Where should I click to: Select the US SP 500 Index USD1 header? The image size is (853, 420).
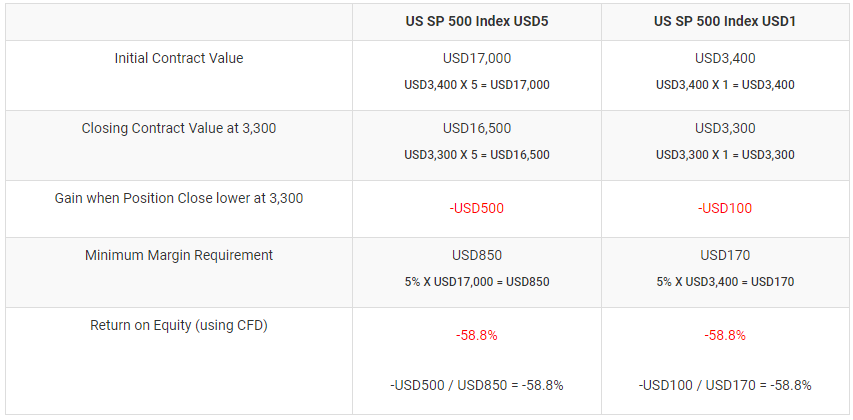tap(725, 22)
